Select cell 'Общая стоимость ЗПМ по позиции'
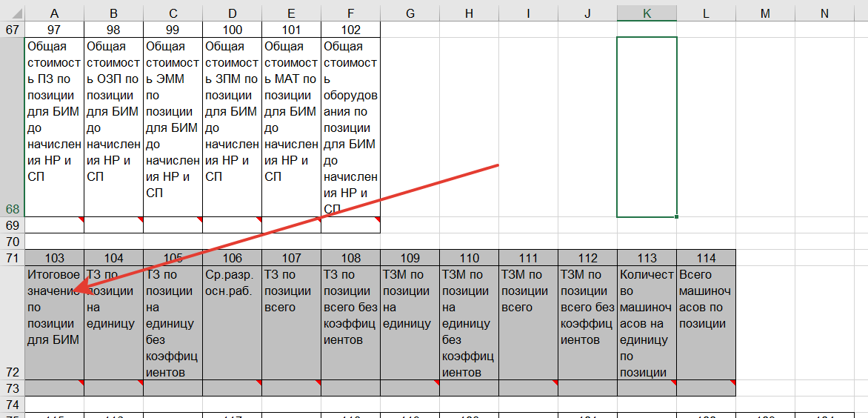Viewport: 868px width, 418px height. [x=232, y=127]
